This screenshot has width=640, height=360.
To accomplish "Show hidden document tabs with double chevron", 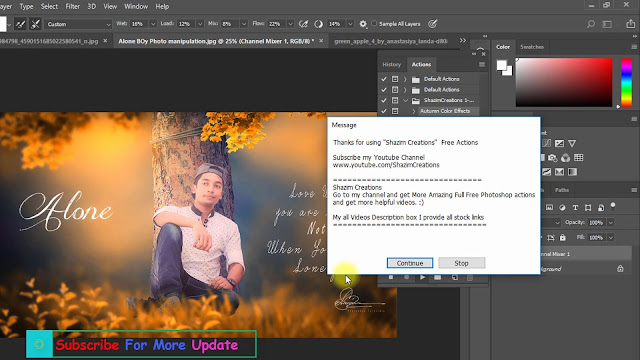I will 462,40.
